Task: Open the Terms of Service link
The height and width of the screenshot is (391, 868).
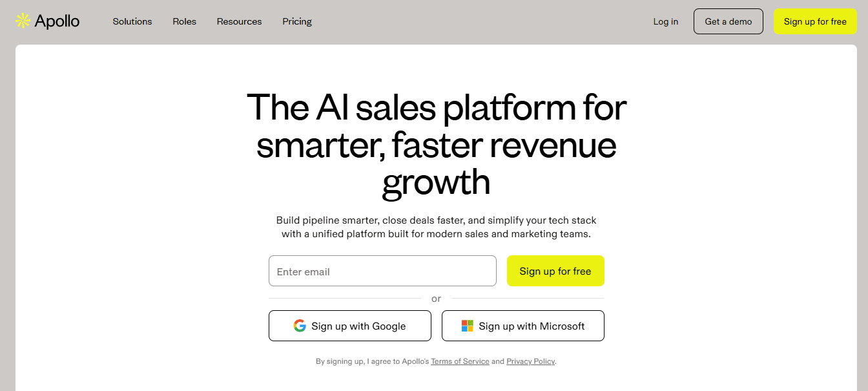Action: (460, 361)
